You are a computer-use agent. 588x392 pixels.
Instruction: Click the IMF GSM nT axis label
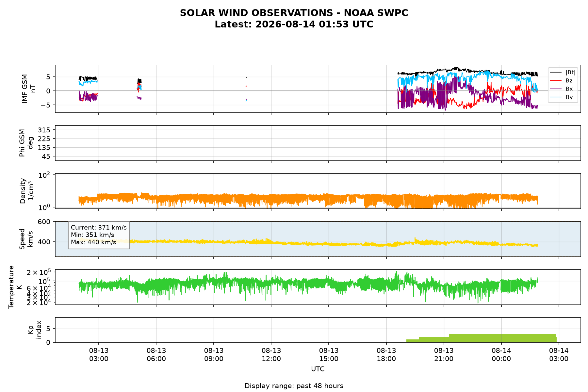(28, 89)
